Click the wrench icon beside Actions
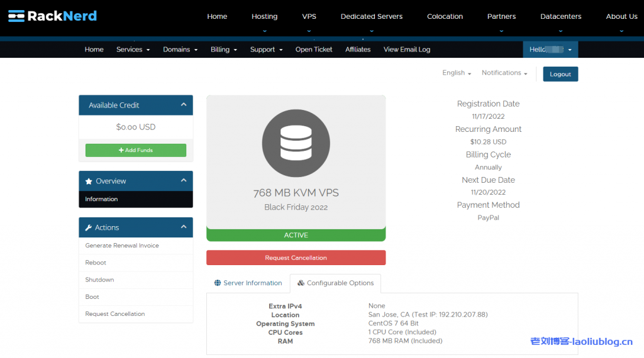This screenshot has height=358, width=644. pyautogui.click(x=89, y=227)
